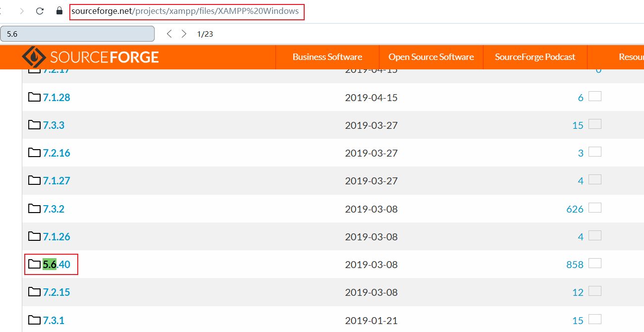Click the find-in-page search field
The image size is (644, 332).
coord(77,34)
